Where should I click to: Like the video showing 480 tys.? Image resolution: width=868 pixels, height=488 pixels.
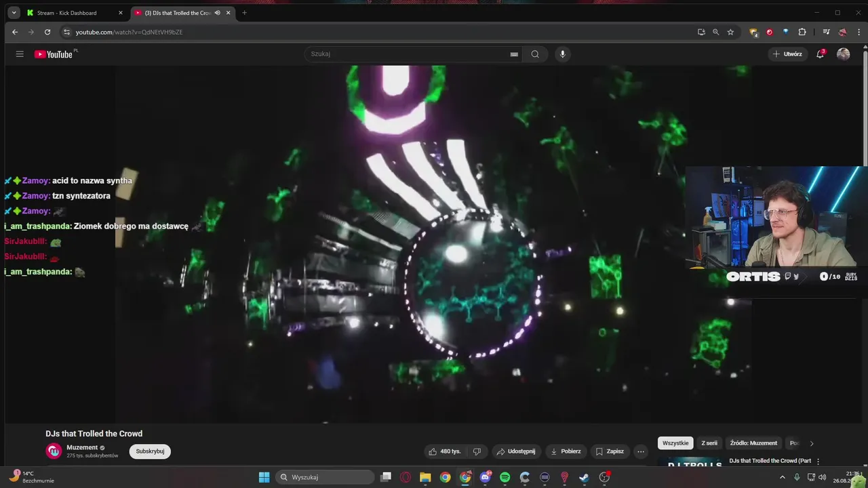[x=444, y=451]
